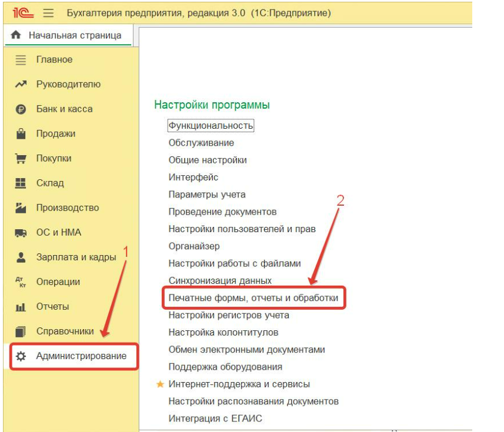Open the Операции section
The width and height of the screenshot is (504, 432).
pos(58,282)
